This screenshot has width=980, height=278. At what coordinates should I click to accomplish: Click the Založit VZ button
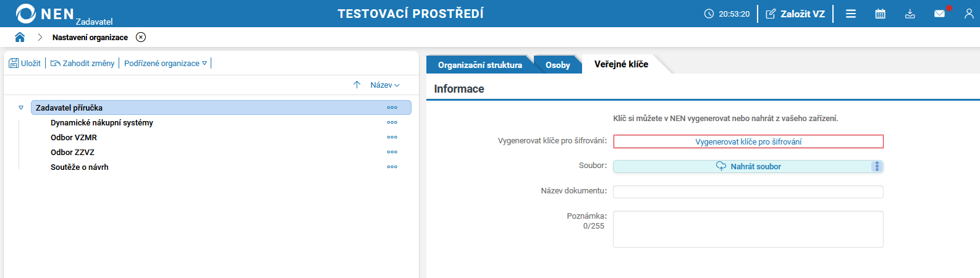pos(795,14)
